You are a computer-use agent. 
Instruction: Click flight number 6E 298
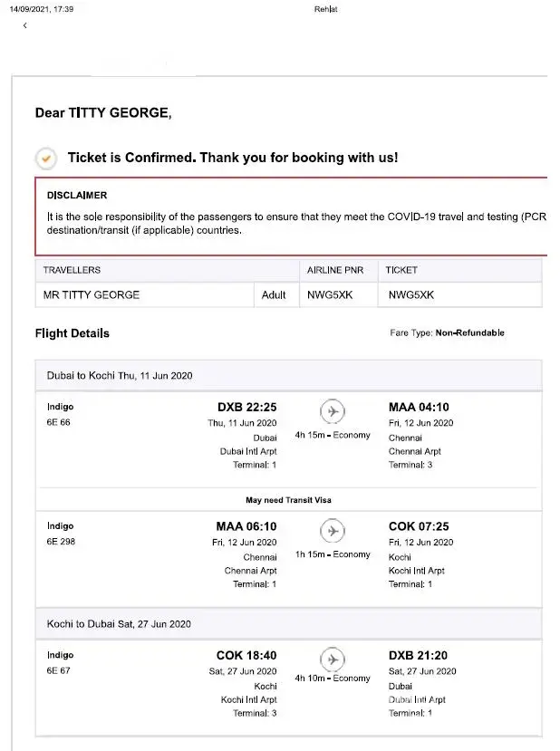tap(61, 542)
